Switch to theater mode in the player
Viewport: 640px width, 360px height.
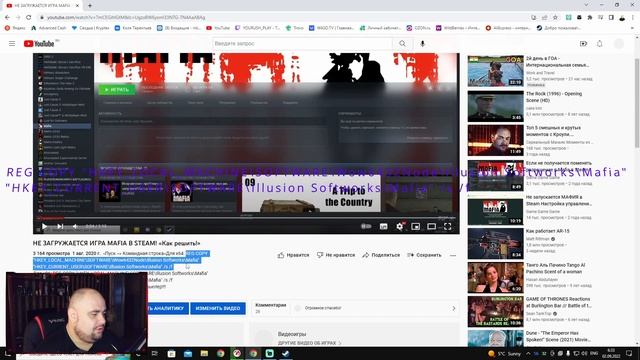coord(431,227)
